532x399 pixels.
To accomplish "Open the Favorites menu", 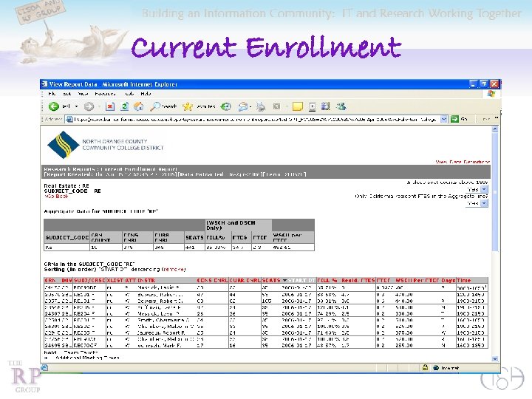I will [x=105, y=94].
